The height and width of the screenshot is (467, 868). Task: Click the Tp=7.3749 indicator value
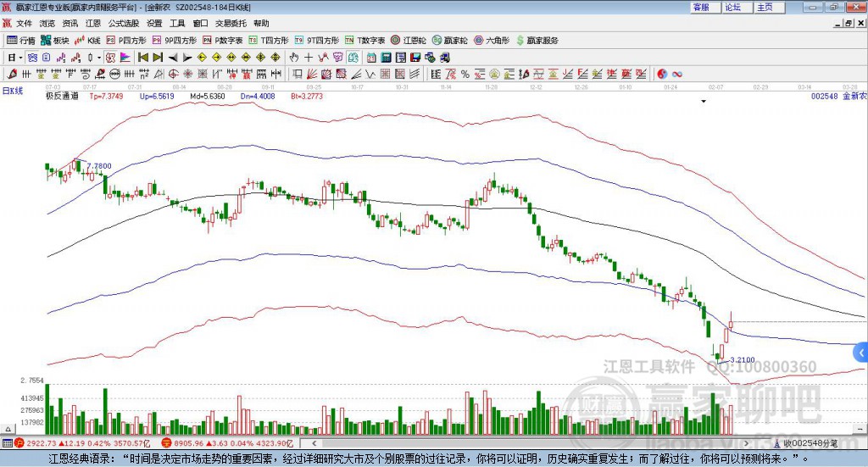[106, 97]
